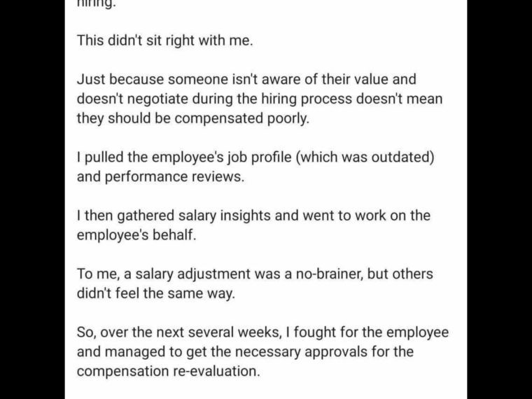Click the black margin right of the post

click(499, 199)
